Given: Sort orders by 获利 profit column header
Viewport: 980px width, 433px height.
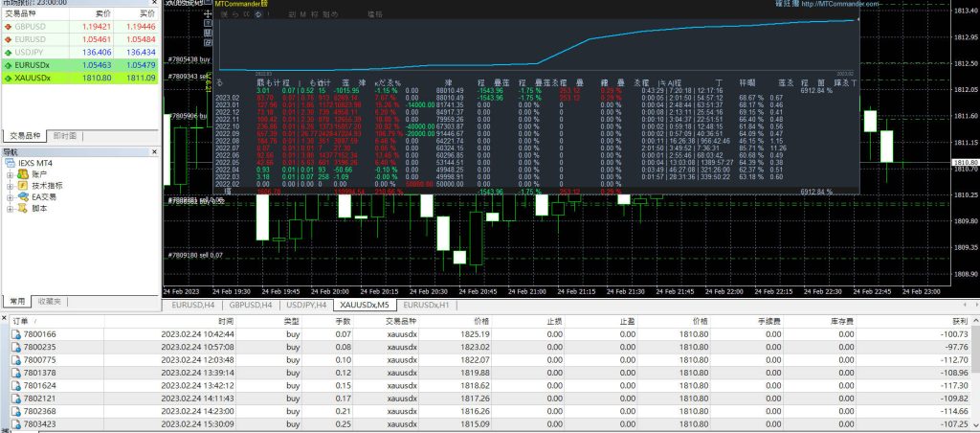Looking at the screenshot, I should click(x=959, y=321).
